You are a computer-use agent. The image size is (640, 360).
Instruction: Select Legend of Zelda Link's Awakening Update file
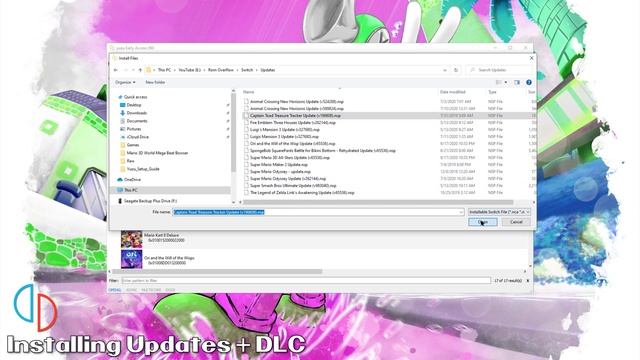click(x=302, y=193)
